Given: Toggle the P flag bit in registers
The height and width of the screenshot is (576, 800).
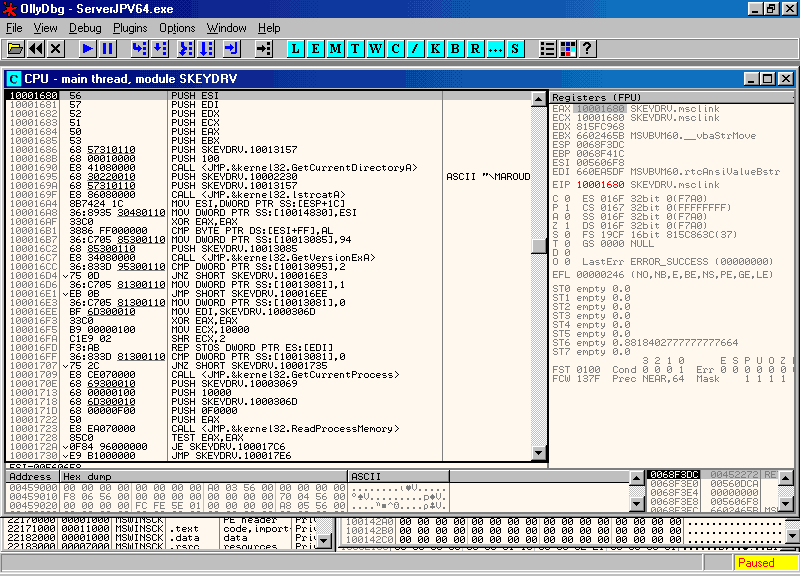Looking at the screenshot, I should click(566, 208).
